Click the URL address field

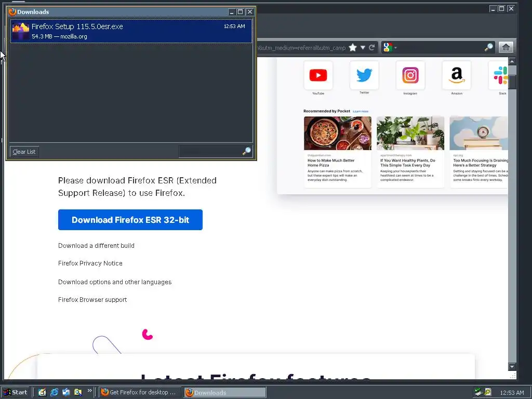point(302,48)
